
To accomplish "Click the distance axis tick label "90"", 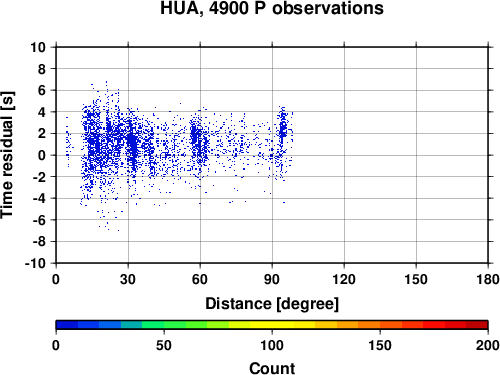I will 272,279.
